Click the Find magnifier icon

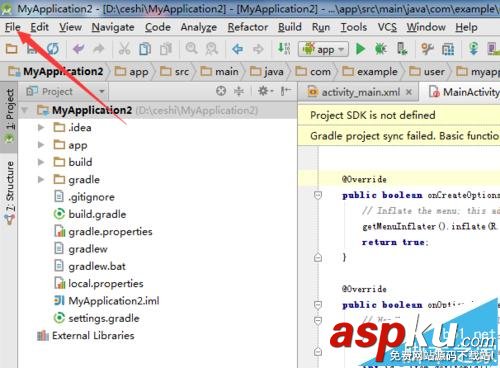(191, 49)
